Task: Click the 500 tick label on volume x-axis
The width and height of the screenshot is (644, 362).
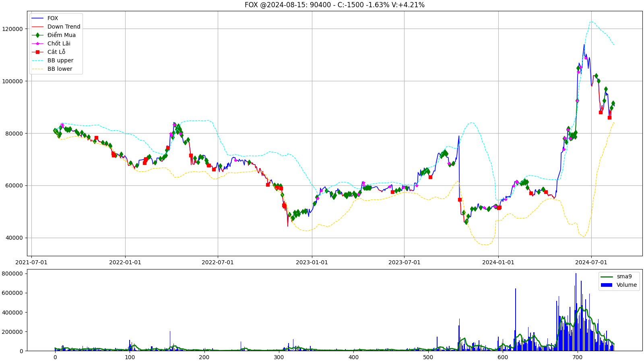Action: pos(428,357)
